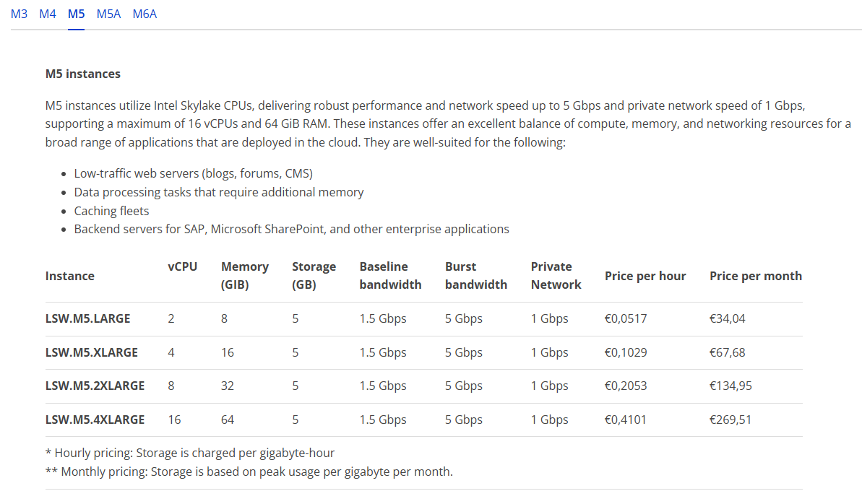Click the Price per hour header
This screenshot has height=504, width=862.
click(645, 276)
